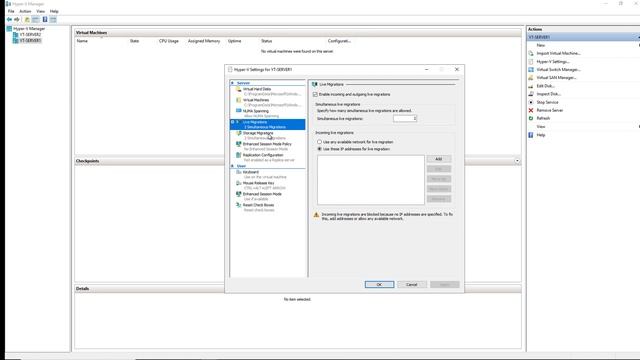This screenshot has height=360, width=640.
Task: Click the red Remove Server X icon
Action: pos(531,110)
